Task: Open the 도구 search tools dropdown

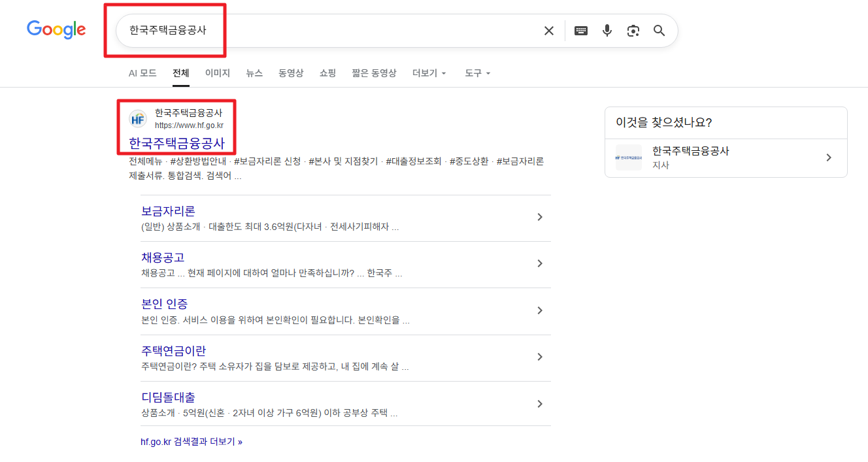Action: (476, 73)
